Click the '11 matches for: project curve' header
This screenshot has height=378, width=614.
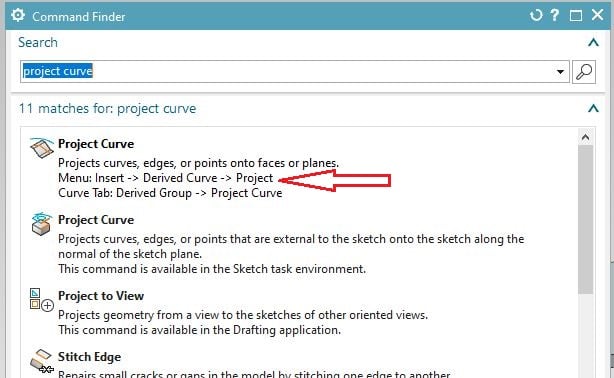107,108
